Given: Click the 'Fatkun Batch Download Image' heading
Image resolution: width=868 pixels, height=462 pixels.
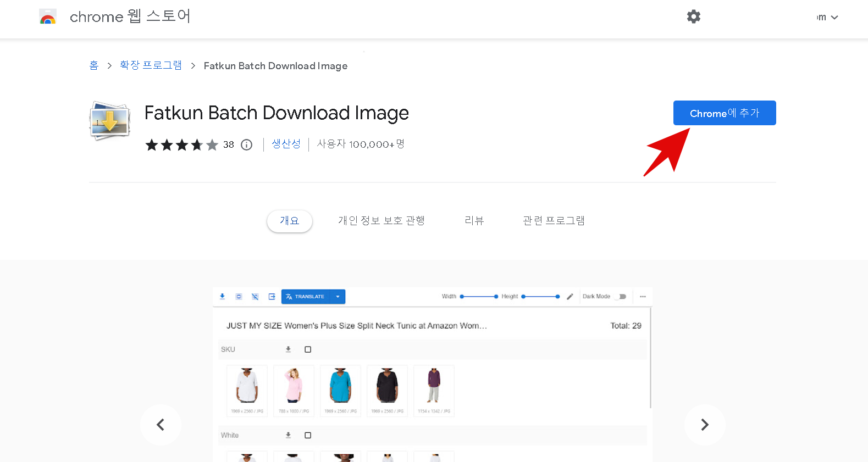Looking at the screenshot, I should pos(277,113).
